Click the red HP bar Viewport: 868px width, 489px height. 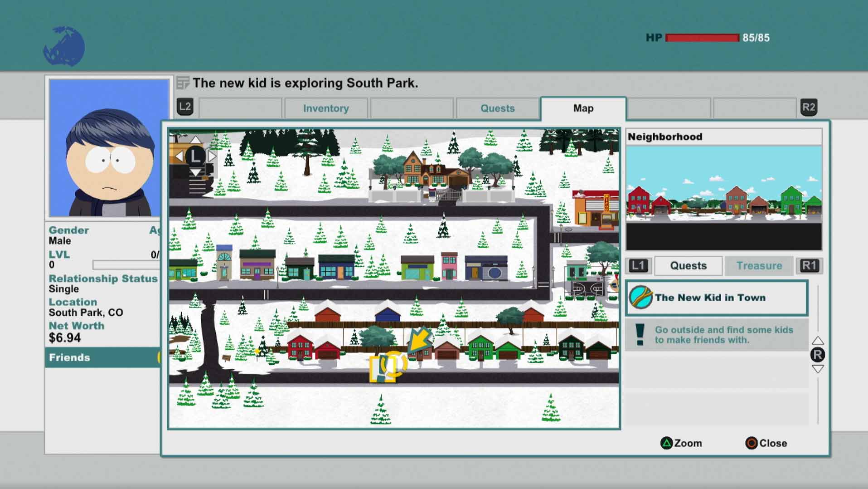(x=702, y=38)
